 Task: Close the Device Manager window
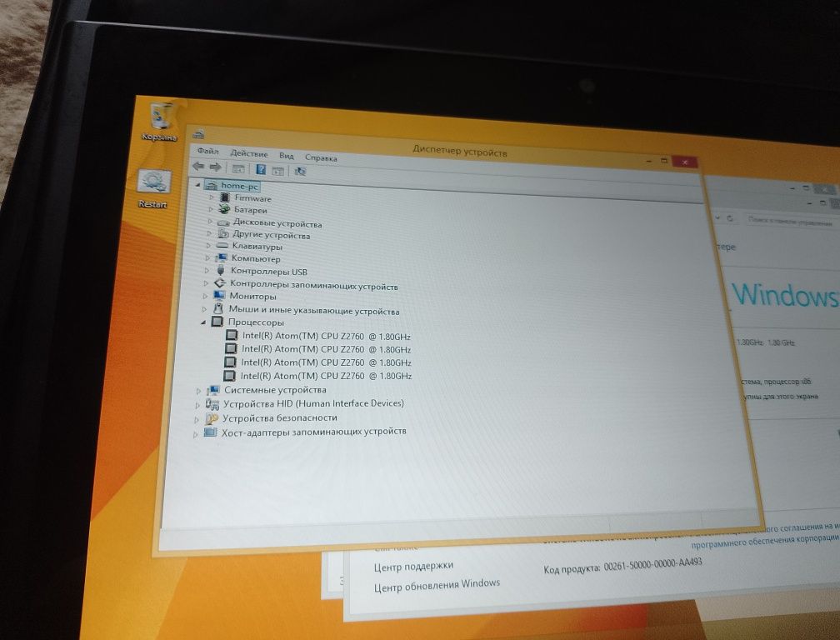click(685, 162)
